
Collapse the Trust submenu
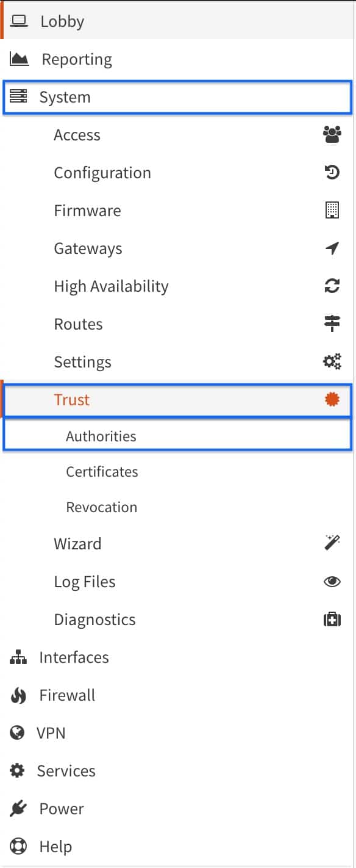tap(177, 400)
